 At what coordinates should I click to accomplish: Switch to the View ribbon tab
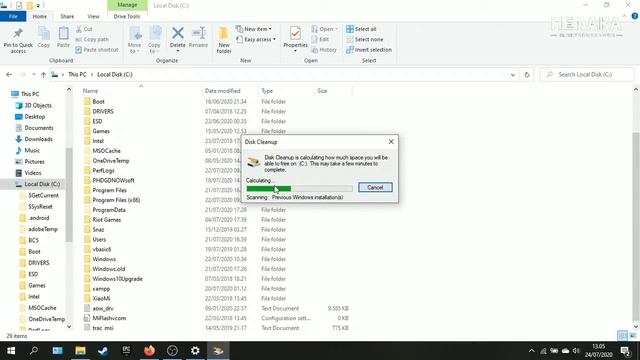pyautogui.click(x=93, y=16)
